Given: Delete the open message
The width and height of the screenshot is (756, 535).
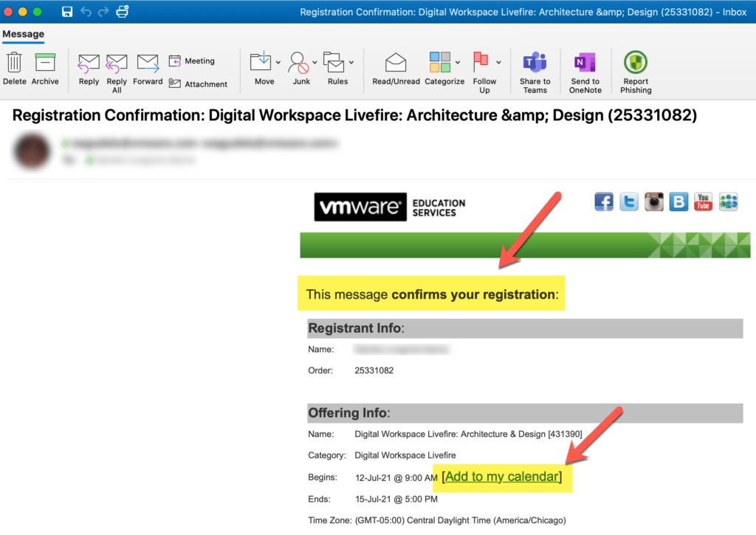Looking at the screenshot, I should tap(15, 69).
